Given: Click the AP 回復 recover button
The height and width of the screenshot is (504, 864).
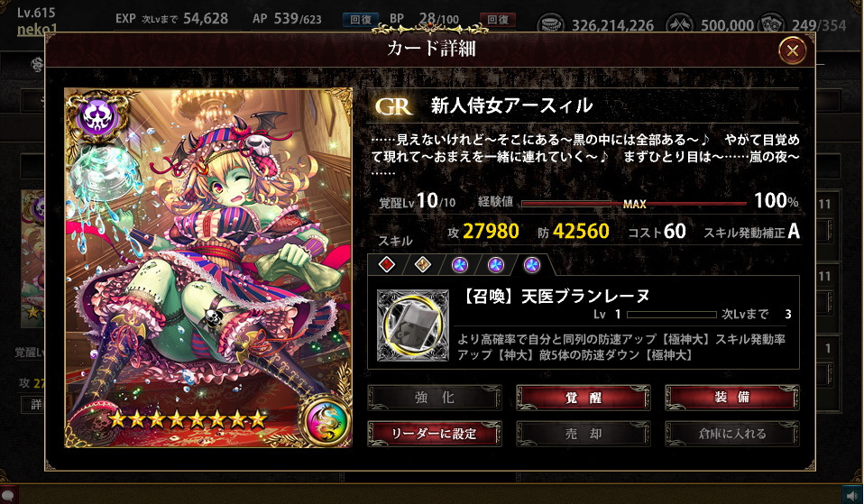Looking at the screenshot, I should [361, 19].
